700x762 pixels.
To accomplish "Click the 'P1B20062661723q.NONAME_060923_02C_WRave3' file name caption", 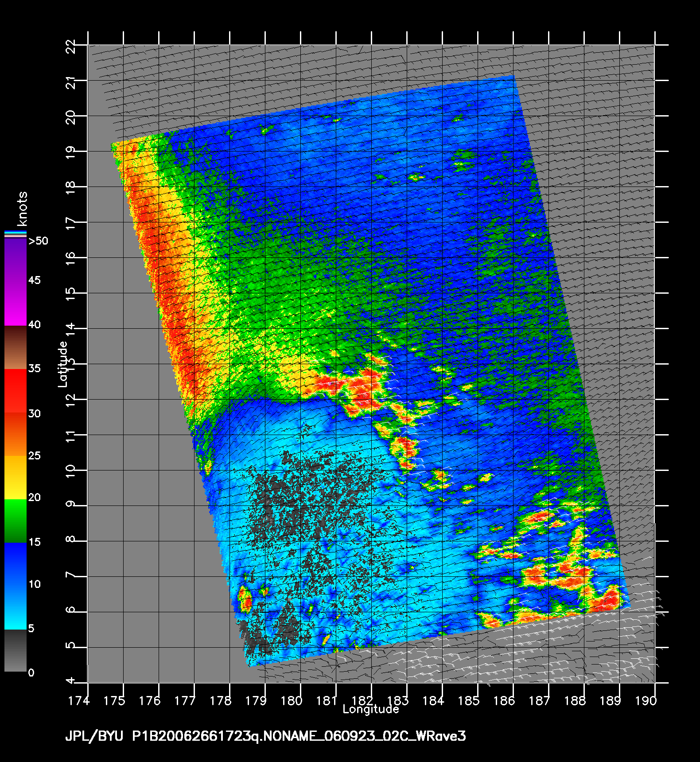I will pyautogui.click(x=299, y=737).
